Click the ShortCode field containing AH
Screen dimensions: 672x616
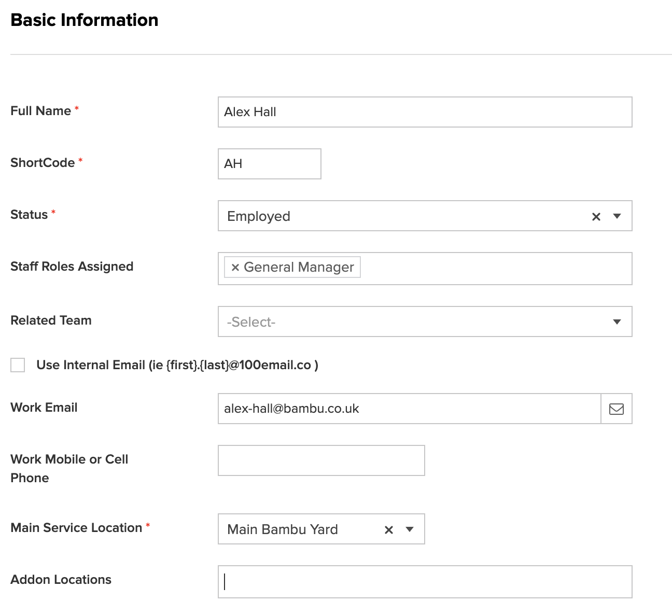click(x=269, y=164)
